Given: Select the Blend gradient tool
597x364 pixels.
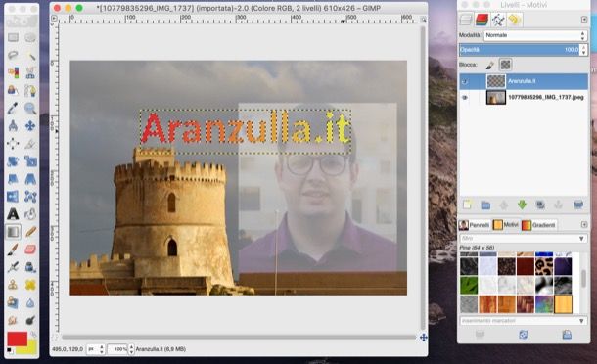Looking at the screenshot, I should (13, 232).
